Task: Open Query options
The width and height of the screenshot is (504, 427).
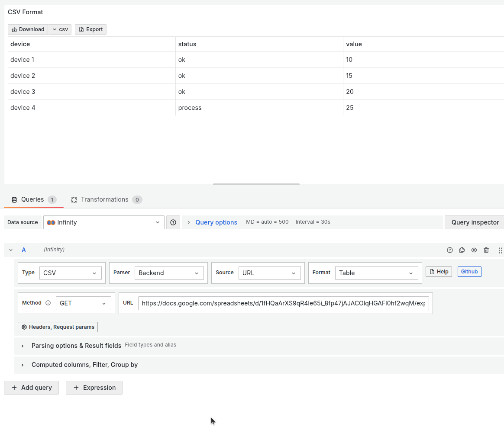Action: click(x=216, y=222)
